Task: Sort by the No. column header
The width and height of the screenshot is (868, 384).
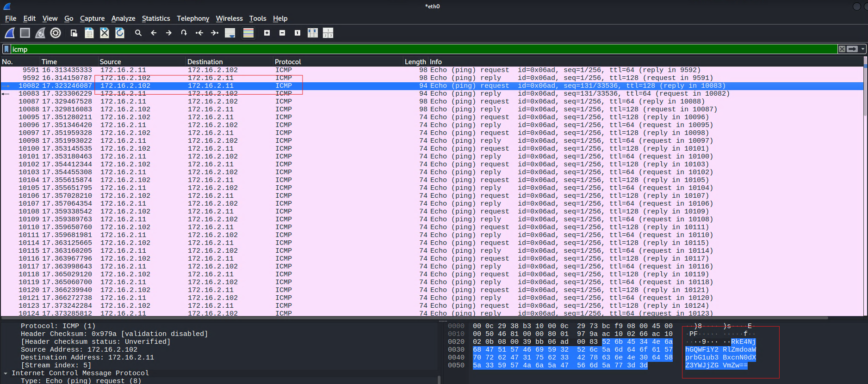Action: point(20,61)
